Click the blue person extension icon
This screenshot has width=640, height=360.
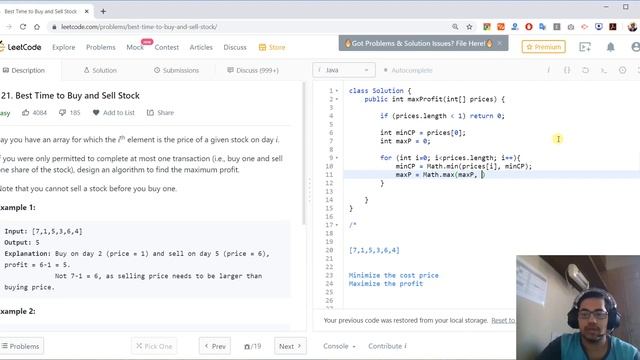[x=515, y=27]
